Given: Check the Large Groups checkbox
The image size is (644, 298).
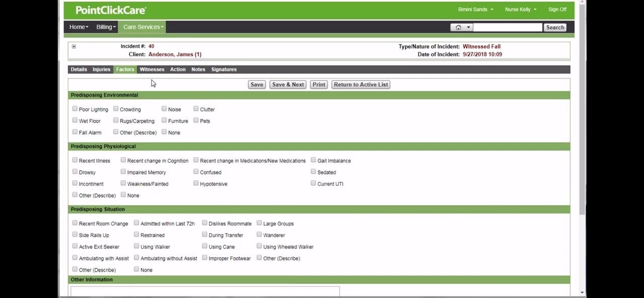Looking at the screenshot, I should click(x=259, y=223).
